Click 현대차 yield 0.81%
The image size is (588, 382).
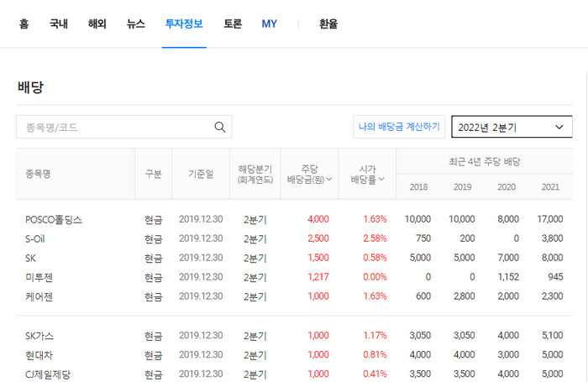[375, 354]
